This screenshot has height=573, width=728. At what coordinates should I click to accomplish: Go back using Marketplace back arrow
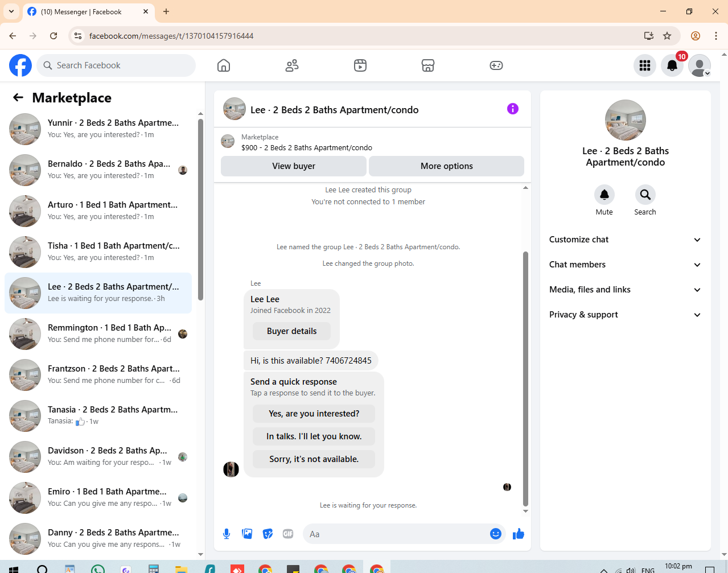pyautogui.click(x=18, y=97)
